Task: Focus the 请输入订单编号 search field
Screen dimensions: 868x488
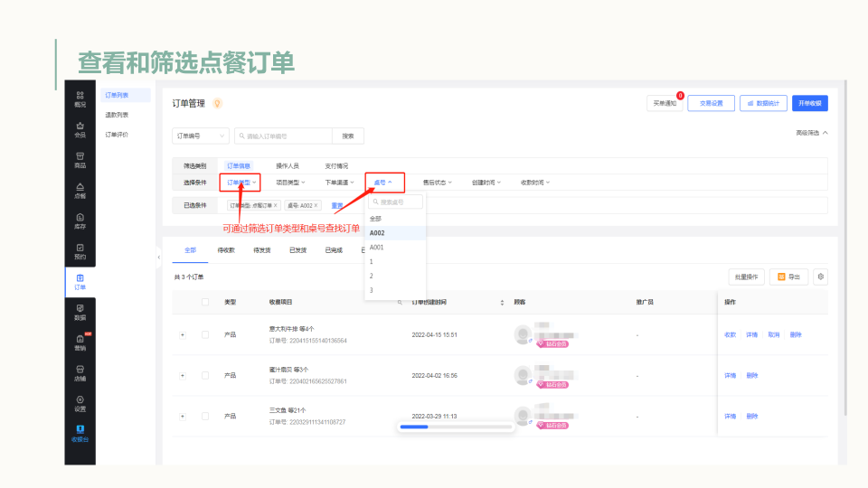Action: pyautogui.click(x=283, y=136)
